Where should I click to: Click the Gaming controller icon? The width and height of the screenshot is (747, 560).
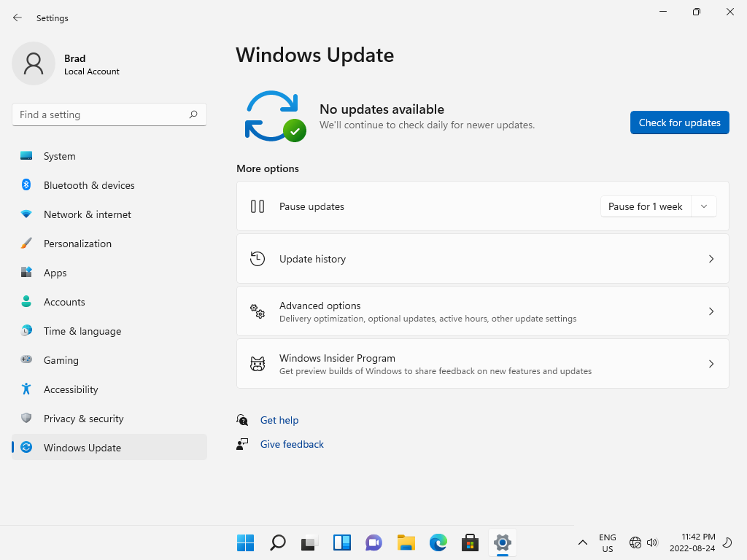[26, 359]
